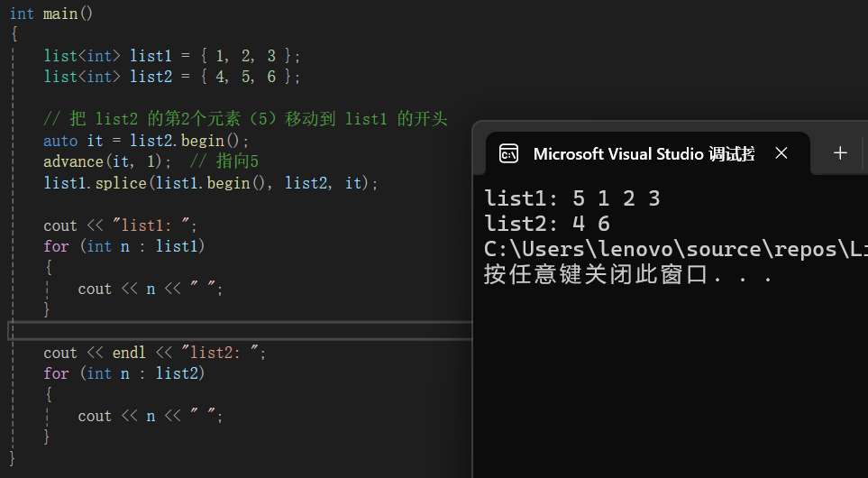Screen dimensions: 868x478
Task: Click the 'advance(it, 1);' statement
Action: tap(108, 161)
